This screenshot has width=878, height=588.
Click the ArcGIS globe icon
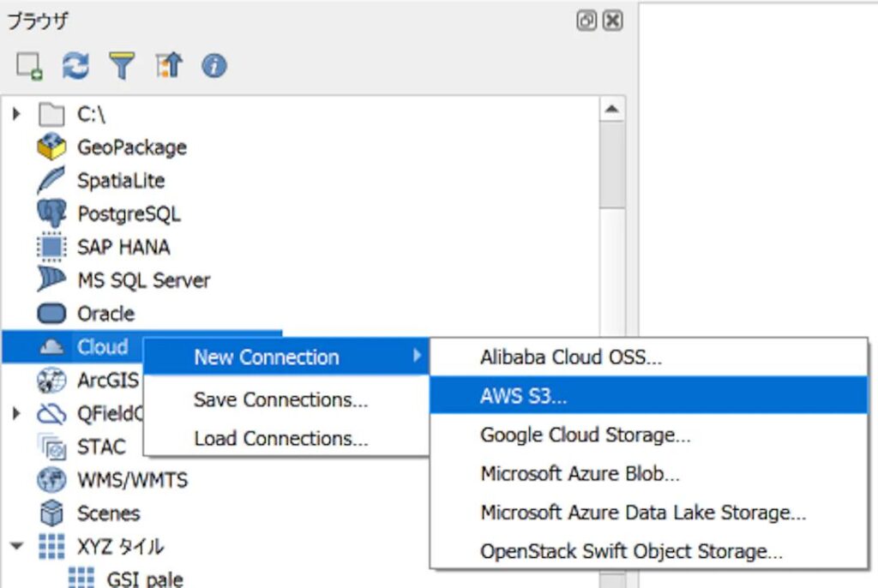coord(51,381)
